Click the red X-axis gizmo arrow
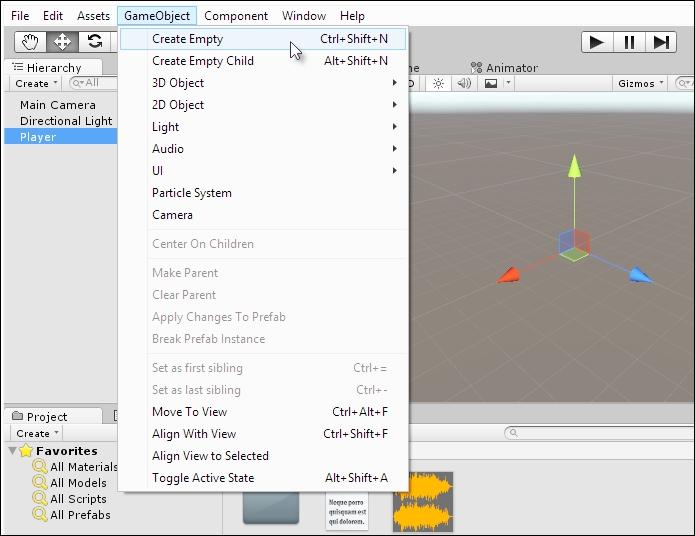Image resolution: width=695 pixels, height=536 pixels. [508, 275]
